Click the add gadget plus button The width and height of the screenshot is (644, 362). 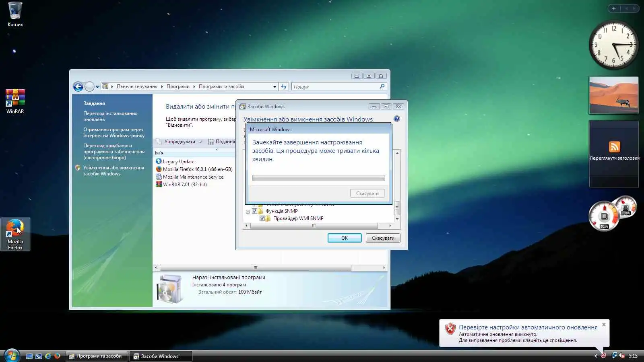[614, 8]
